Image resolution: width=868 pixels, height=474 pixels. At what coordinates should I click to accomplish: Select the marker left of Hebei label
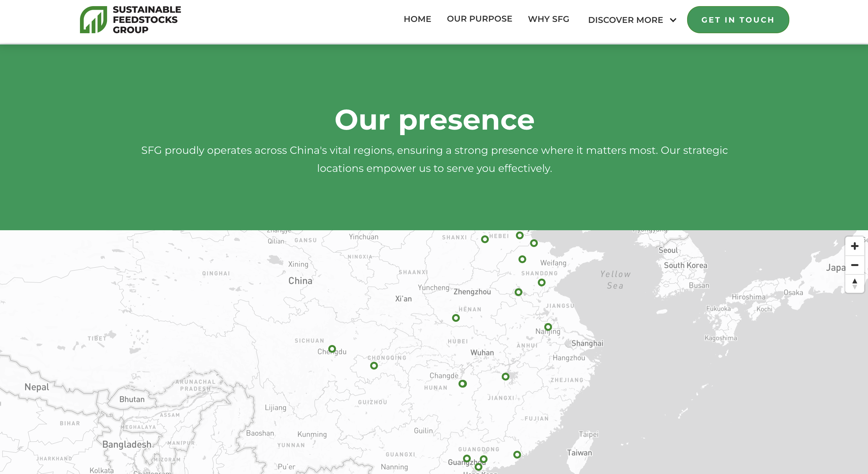(485, 239)
